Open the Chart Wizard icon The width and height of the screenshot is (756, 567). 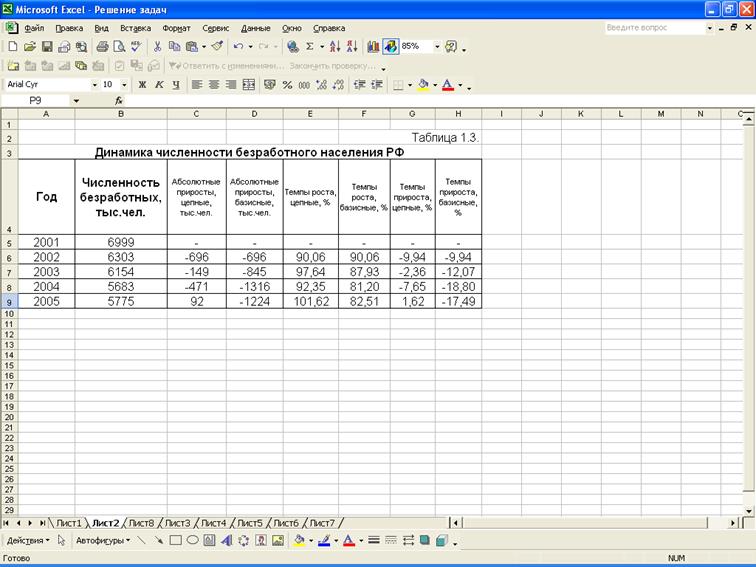[x=374, y=46]
